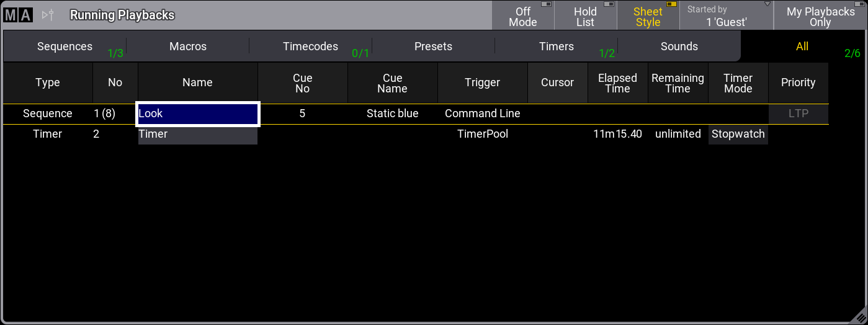Click the window resize handle in the corner
This screenshot has height=325, width=868.
click(x=857, y=314)
